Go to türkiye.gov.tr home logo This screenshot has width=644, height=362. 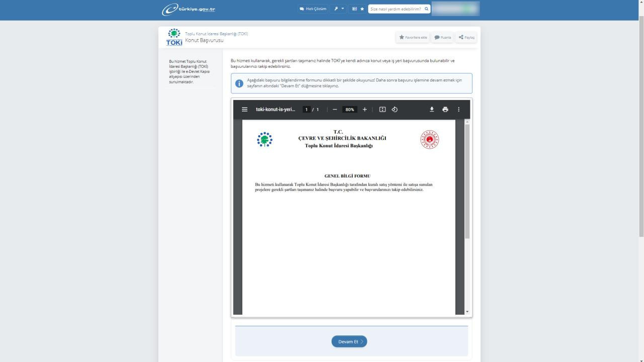click(x=188, y=9)
